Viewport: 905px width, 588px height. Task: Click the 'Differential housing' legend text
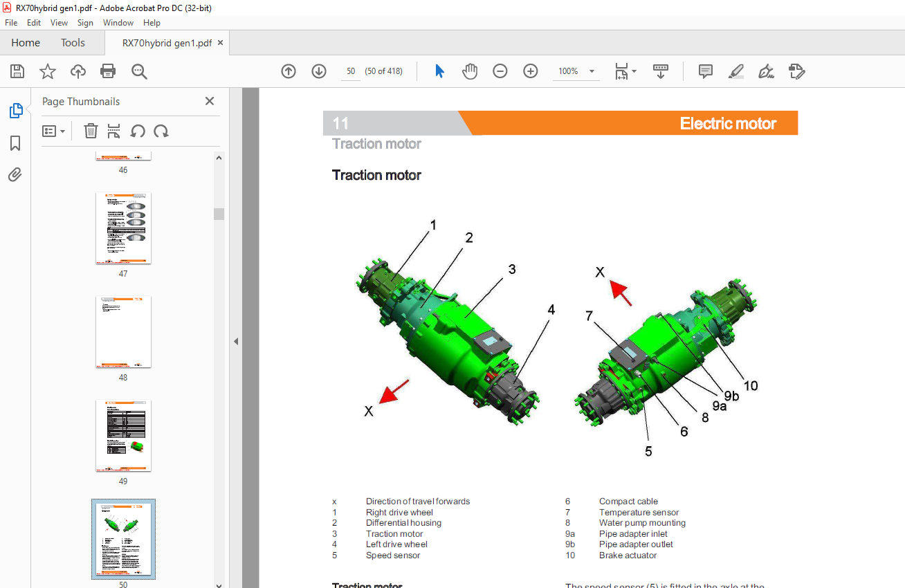(x=403, y=523)
